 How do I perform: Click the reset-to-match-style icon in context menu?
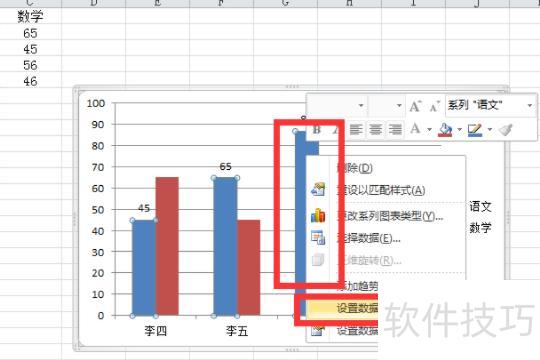318,189
